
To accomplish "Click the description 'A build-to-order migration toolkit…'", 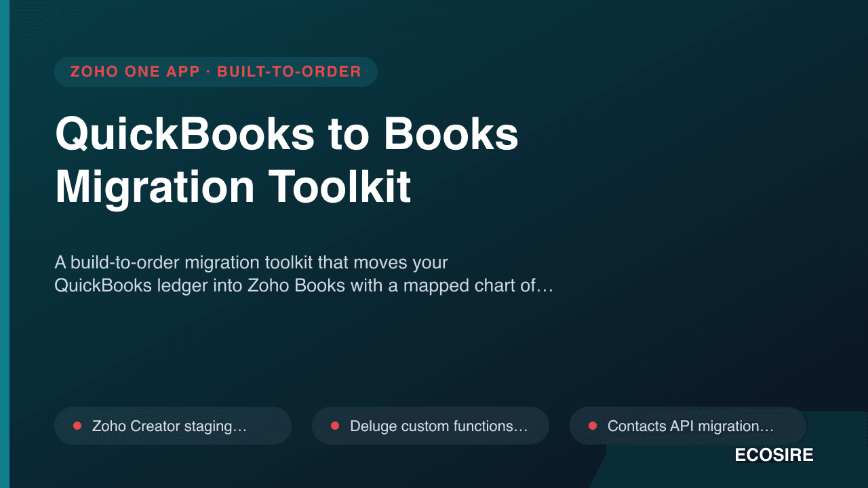I will click(304, 274).
